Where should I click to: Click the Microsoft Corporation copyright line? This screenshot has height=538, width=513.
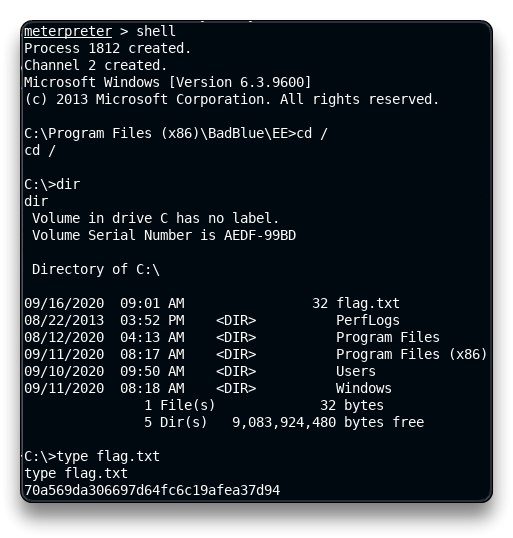(231, 100)
